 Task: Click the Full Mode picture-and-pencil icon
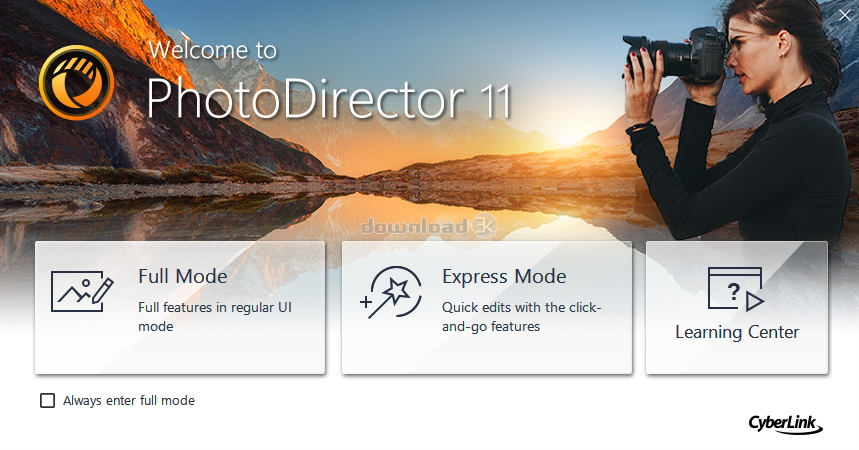click(x=82, y=292)
